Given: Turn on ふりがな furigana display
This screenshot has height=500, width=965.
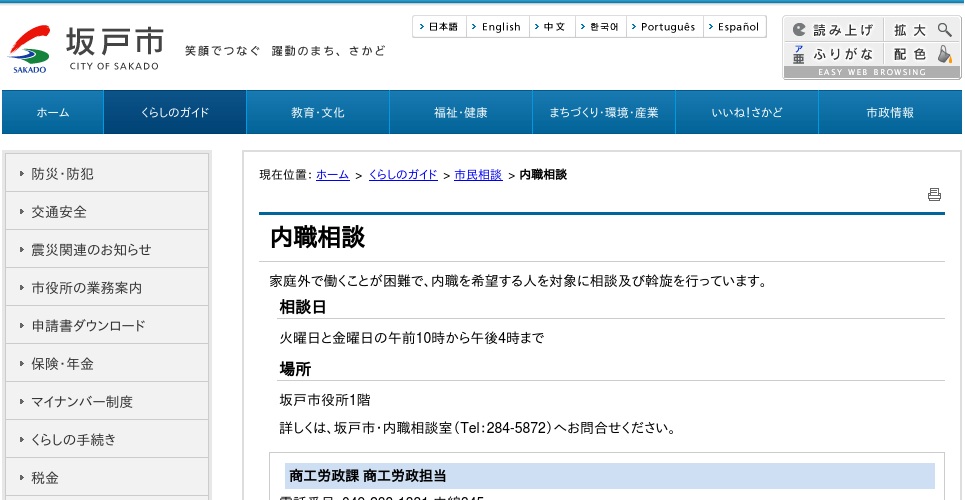Looking at the screenshot, I should point(832,54).
